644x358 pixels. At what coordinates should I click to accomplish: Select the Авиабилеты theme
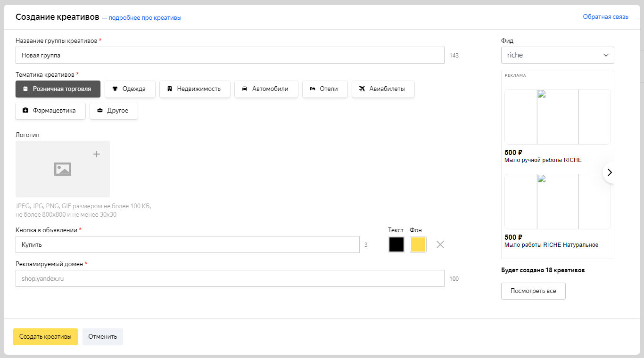pyautogui.click(x=383, y=89)
